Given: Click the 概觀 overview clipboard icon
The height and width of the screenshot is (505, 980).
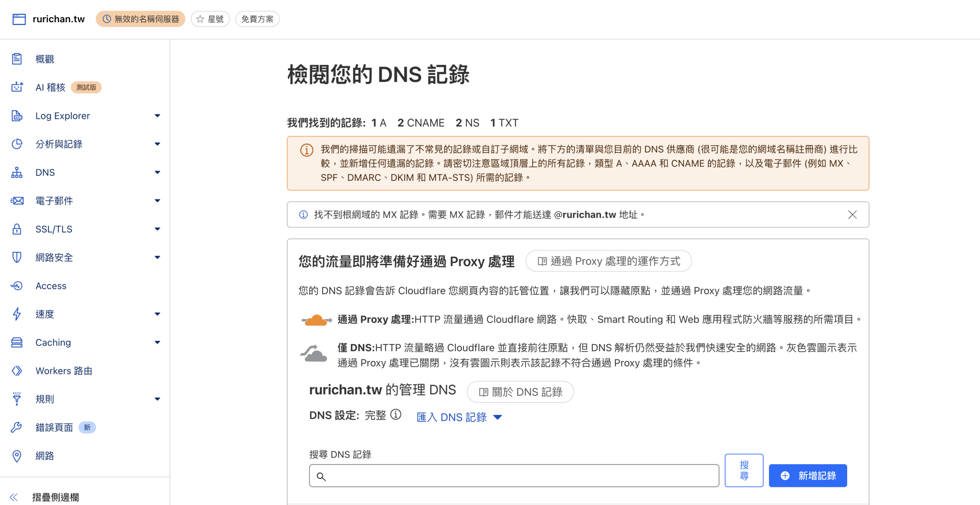Looking at the screenshot, I should 17,59.
